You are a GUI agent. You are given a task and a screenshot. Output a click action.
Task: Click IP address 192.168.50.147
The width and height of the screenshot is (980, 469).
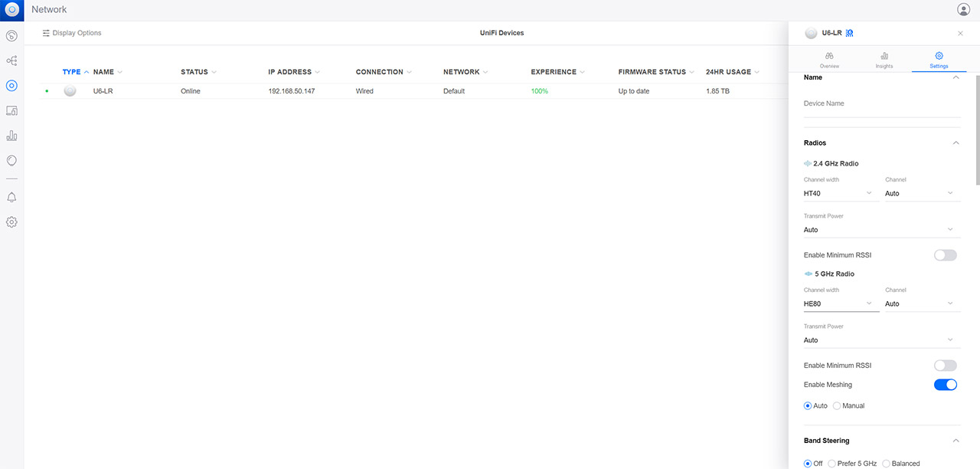[292, 91]
